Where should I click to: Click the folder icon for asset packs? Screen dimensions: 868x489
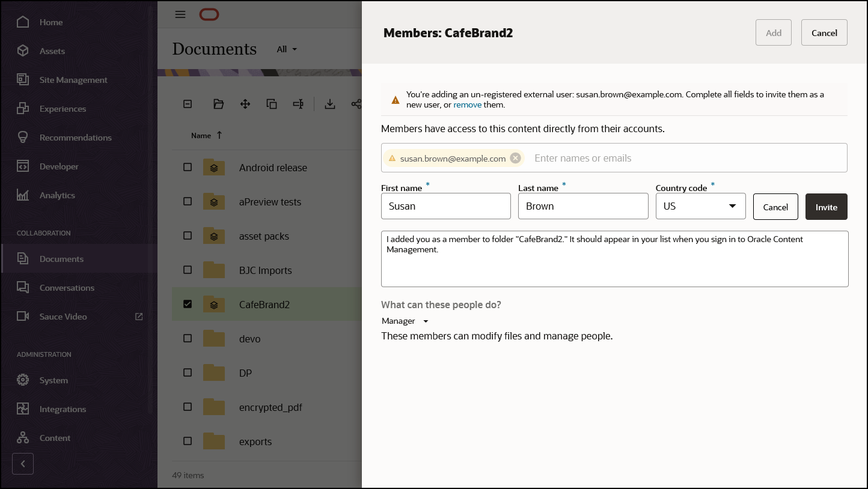pos(213,236)
